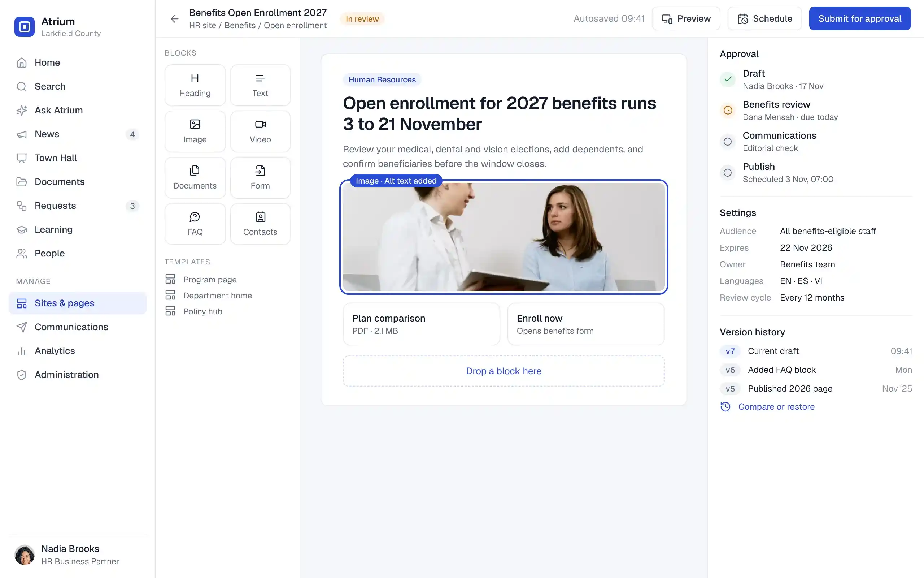Viewport: 924px width, 578px height.
Task: Open Town Hall page
Action: click(x=78, y=158)
